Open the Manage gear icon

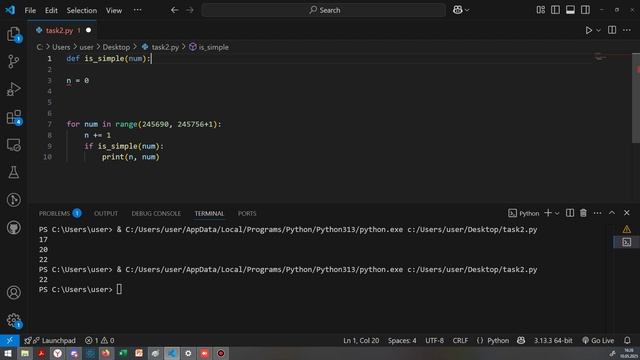(13, 320)
